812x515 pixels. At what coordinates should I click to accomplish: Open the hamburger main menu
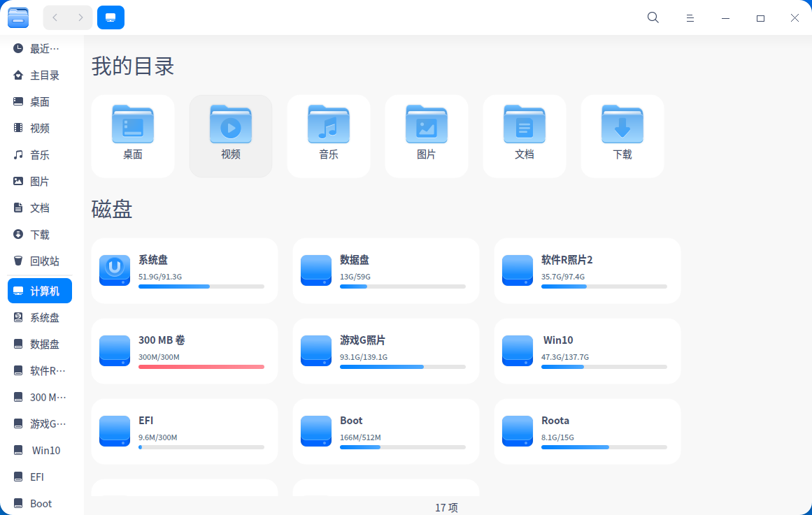pyautogui.click(x=690, y=17)
